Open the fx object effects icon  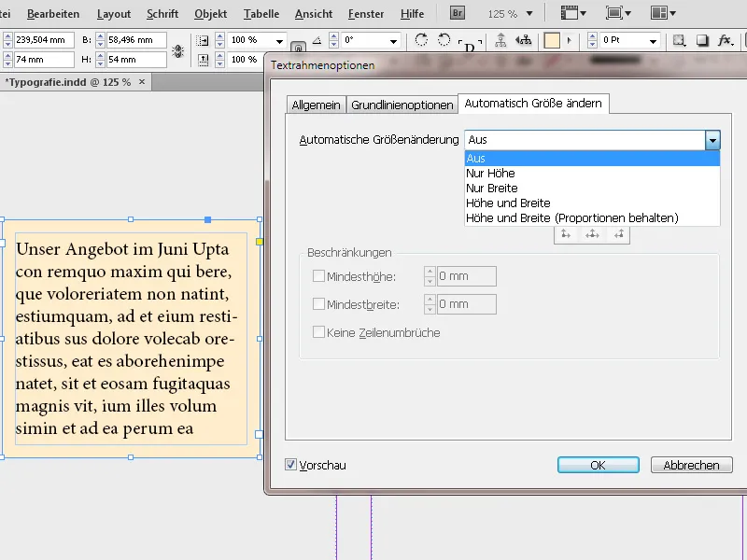[726, 40]
